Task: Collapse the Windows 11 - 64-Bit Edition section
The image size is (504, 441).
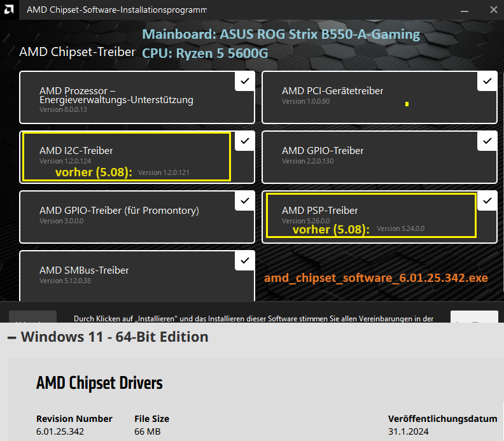Action: point(12,337)
